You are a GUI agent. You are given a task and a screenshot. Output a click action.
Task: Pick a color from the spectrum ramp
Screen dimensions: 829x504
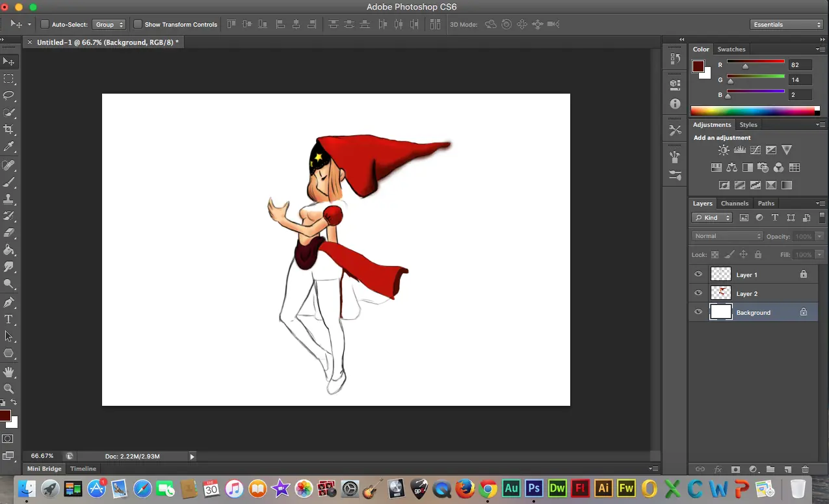point(753,111)
